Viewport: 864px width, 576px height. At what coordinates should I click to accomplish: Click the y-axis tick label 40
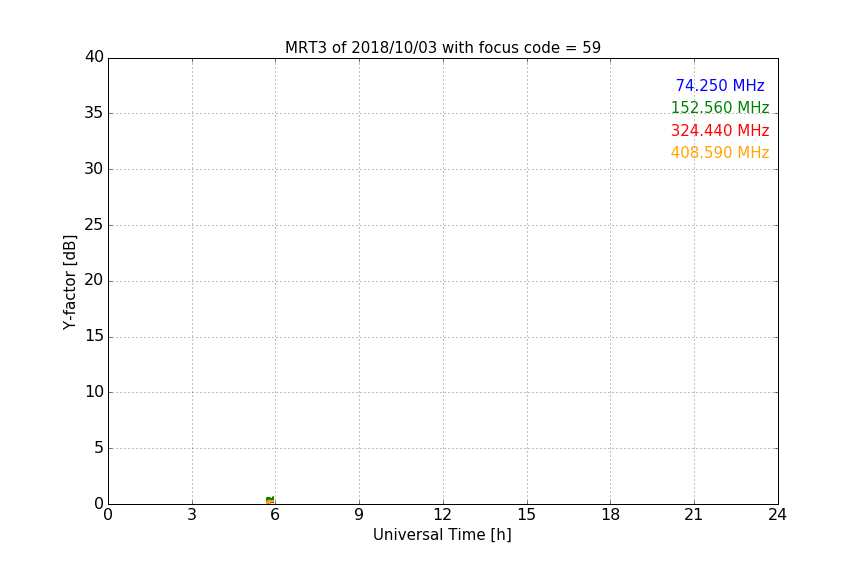coord(94,57)
